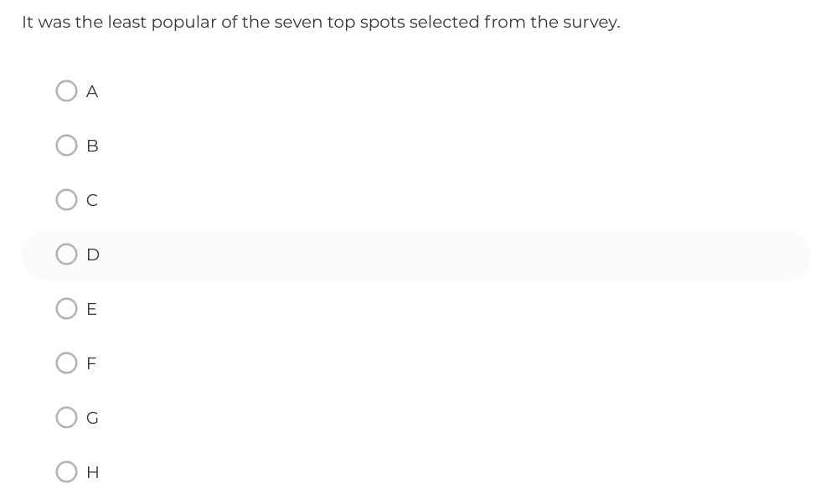Click the word 'survey' in the statement
The height and width of the screenshot is (504, 825).
pos(590,23)
